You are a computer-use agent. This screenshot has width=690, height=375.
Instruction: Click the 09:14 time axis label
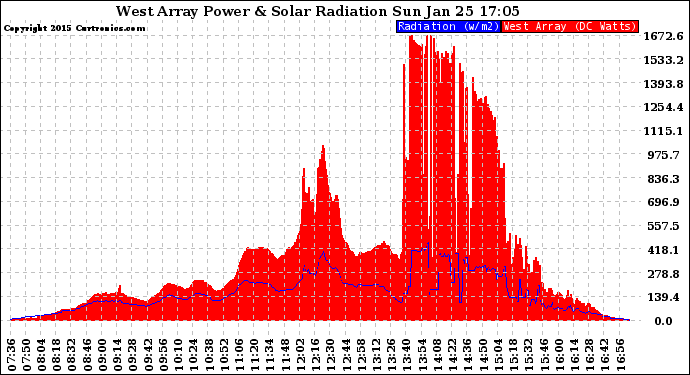point(117,355)
